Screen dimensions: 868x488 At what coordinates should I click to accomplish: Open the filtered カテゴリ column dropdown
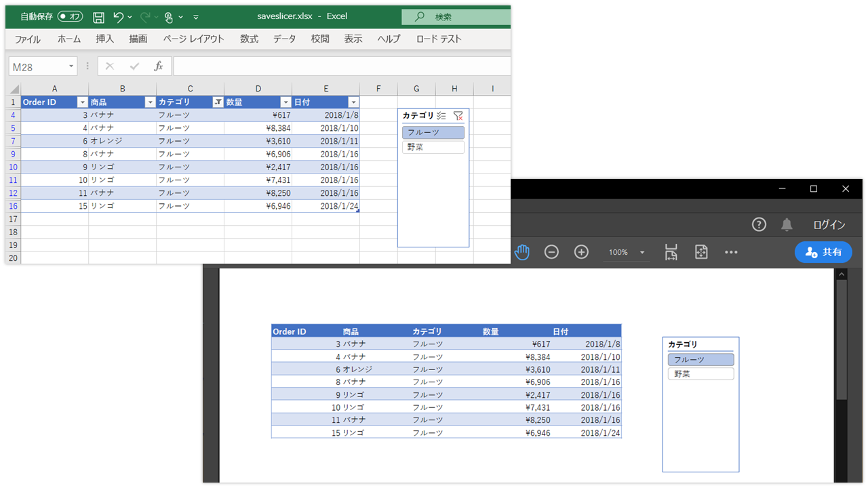coord(218,102)
